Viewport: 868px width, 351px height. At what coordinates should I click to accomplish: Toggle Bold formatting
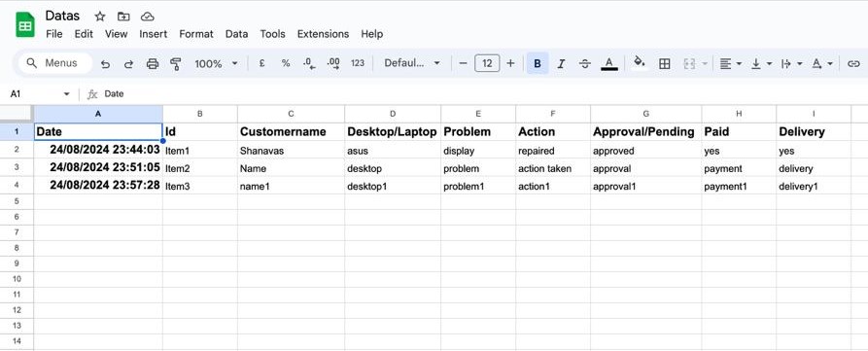tap(537, 63)
